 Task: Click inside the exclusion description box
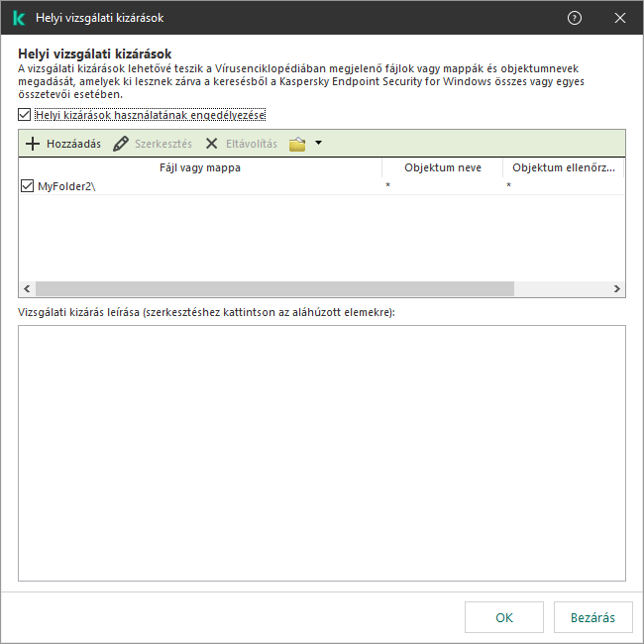point(322,453)
